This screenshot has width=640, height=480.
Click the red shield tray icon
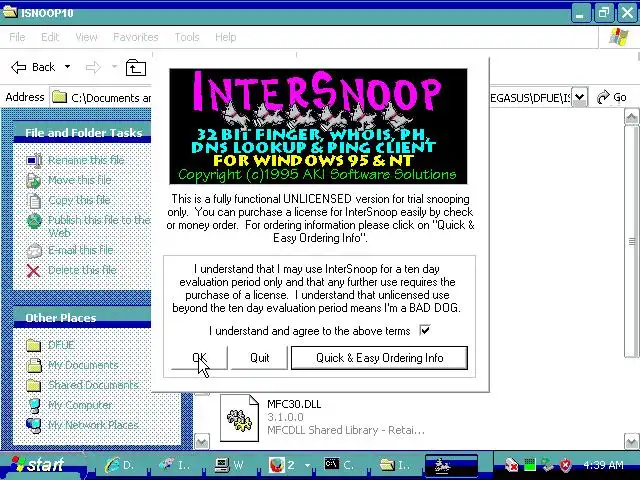pos(565,465)
